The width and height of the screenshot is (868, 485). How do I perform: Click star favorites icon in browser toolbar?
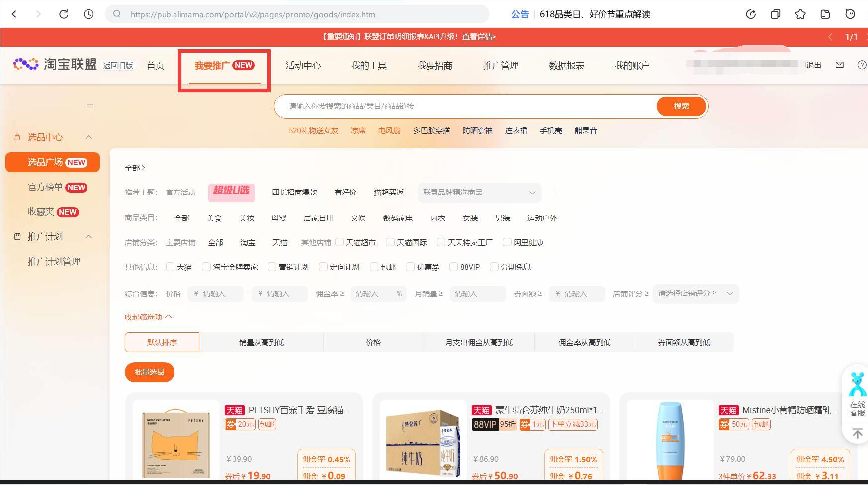pos(800,14)
